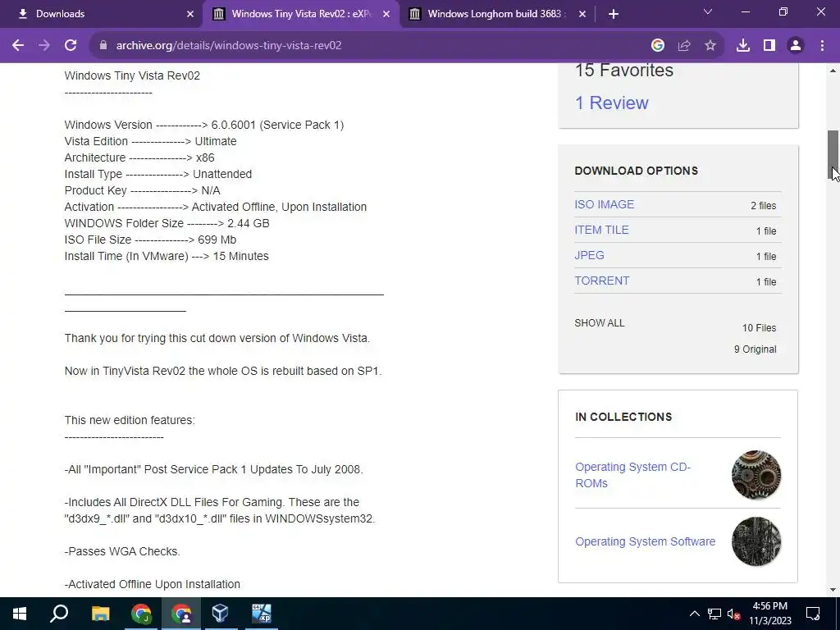The image size is (840, 630).
Task: Open the XP virtual machine taskbar icon
Action: click(262, 614)
